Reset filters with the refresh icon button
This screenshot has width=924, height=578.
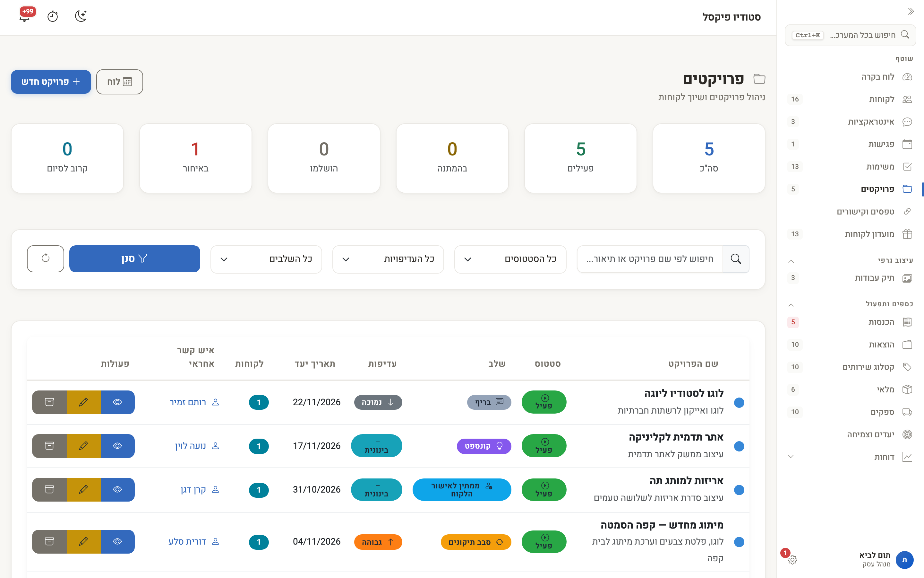pyautogui.click(x=46, y=259)
